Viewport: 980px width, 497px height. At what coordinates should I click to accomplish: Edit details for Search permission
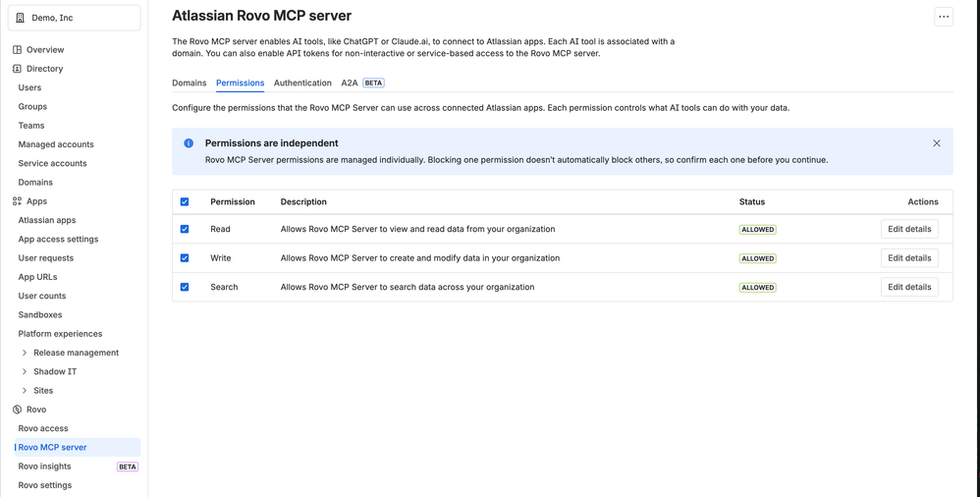point(909,287)
